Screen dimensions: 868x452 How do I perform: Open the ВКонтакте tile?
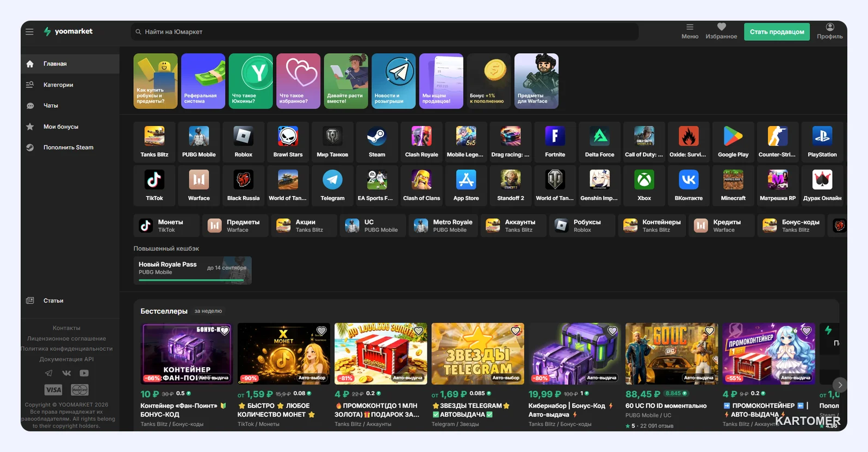click(x=689, y=185)
